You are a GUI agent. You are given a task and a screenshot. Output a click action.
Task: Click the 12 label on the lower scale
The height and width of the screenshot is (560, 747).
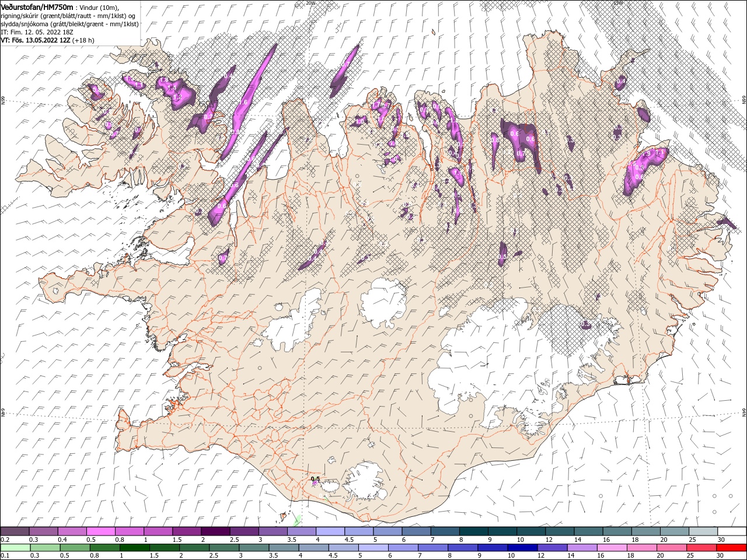click(540, 556)
